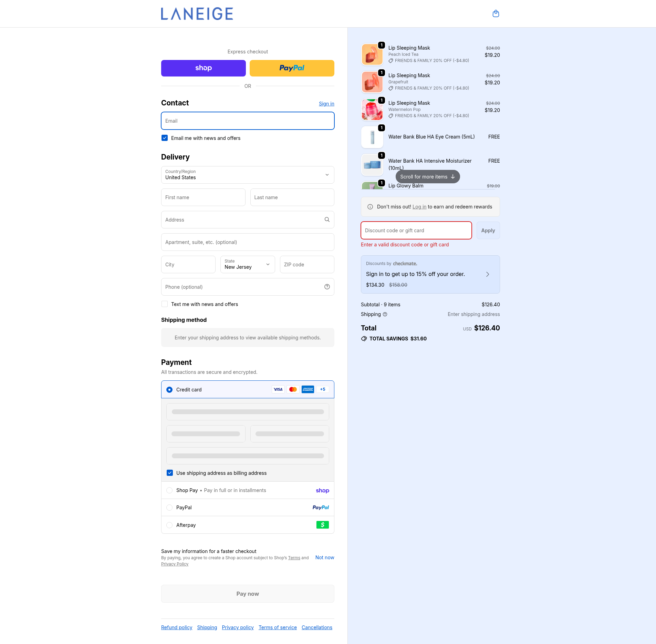The width and height of the screenshot is (656, 644).
Task: Click the +5 more card brands badge
Action: [x=322, y=389]
